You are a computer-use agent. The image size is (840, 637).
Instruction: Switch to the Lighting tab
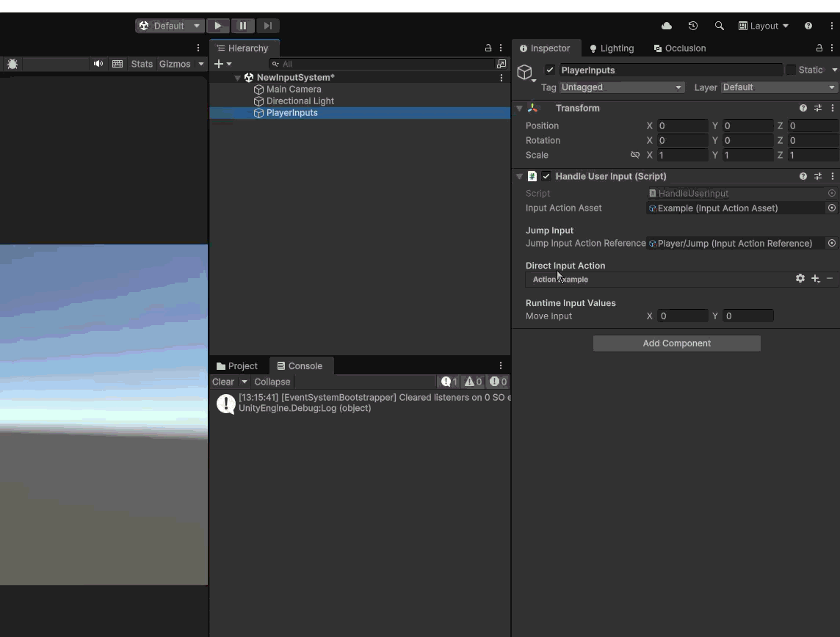coord(612,48)
